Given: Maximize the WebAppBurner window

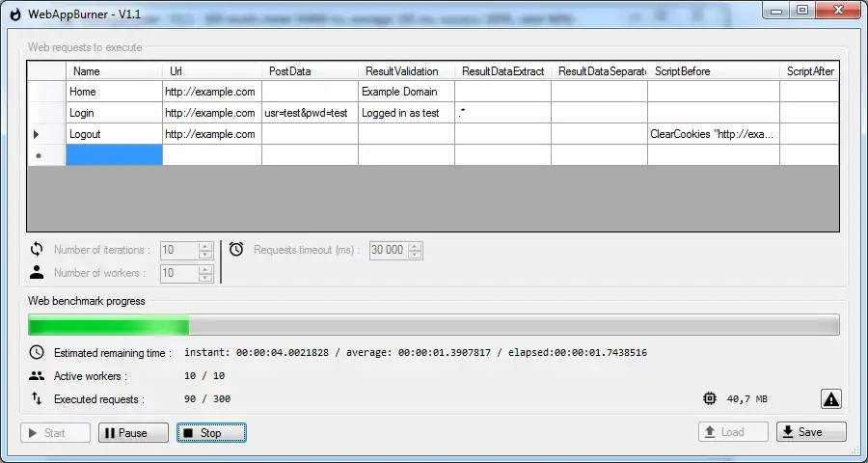Looking at the screenshot, I should click(x=802, y=11).
